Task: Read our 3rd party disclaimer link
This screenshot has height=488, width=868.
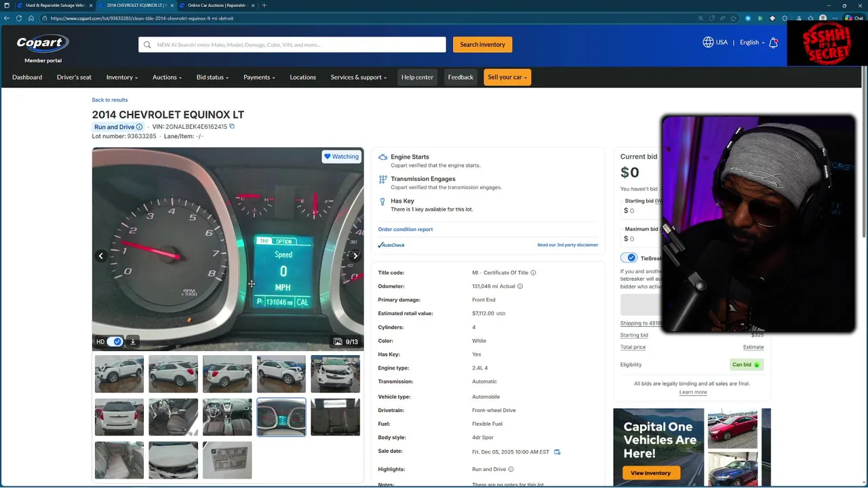Action: point(568,245)
